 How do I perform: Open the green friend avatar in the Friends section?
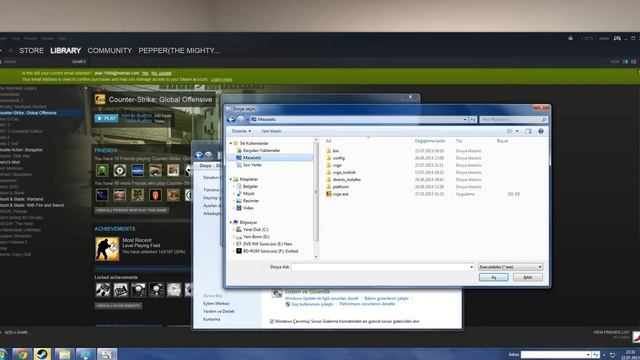(x=102, y=170)
